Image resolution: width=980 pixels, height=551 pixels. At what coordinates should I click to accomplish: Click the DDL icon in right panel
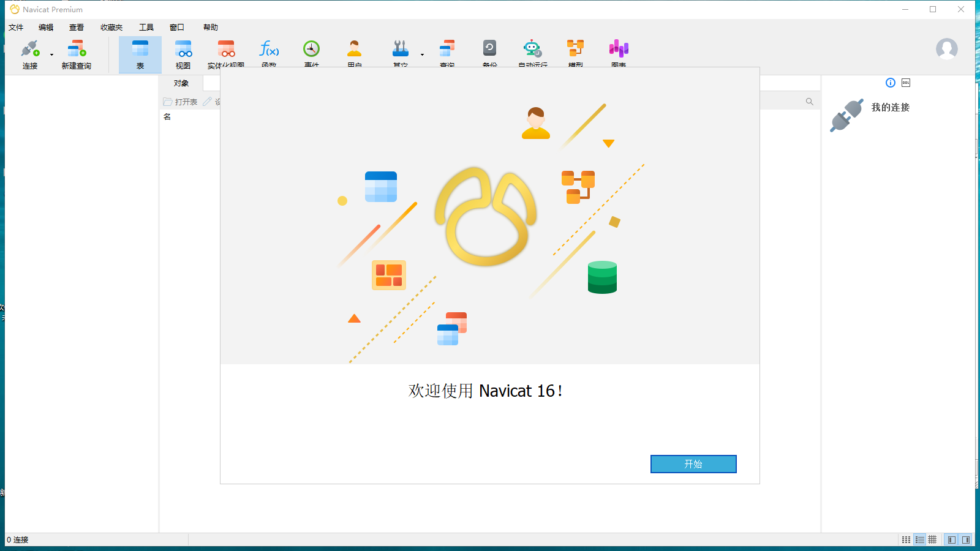tap(906, 83)
